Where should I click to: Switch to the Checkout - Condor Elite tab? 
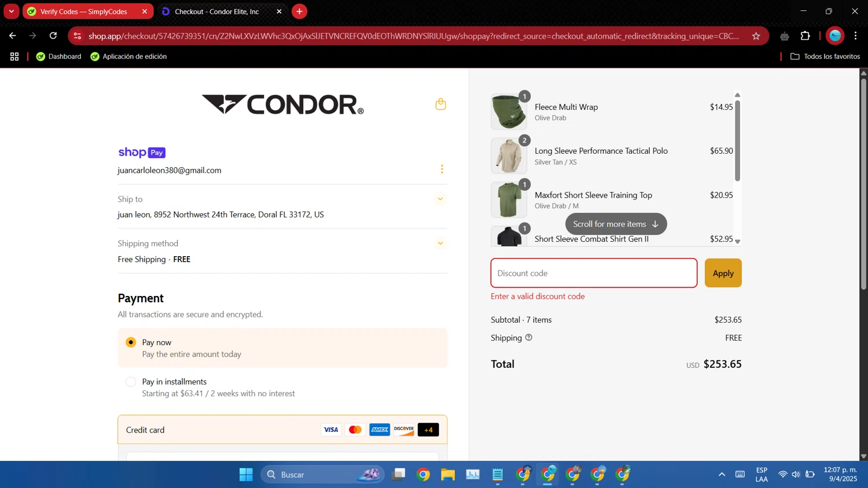point(222,12)
